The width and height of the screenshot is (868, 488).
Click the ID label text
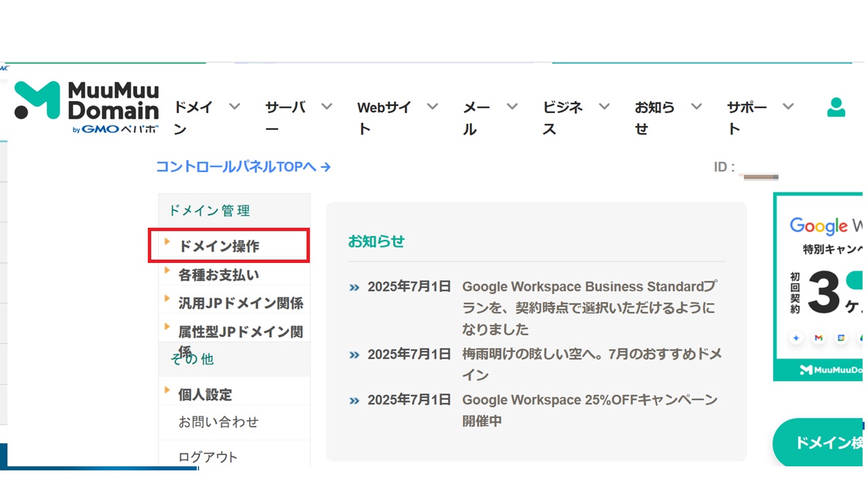point(724,167)
